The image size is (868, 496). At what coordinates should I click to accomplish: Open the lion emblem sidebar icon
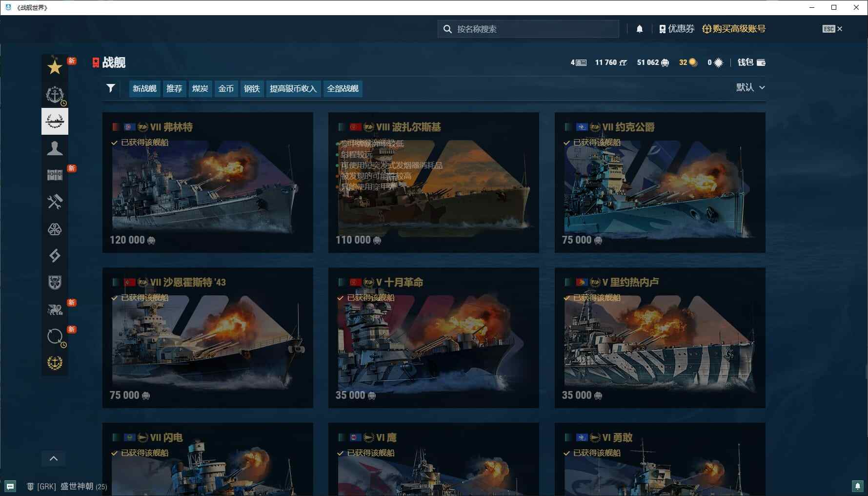(x=55, y=309)
